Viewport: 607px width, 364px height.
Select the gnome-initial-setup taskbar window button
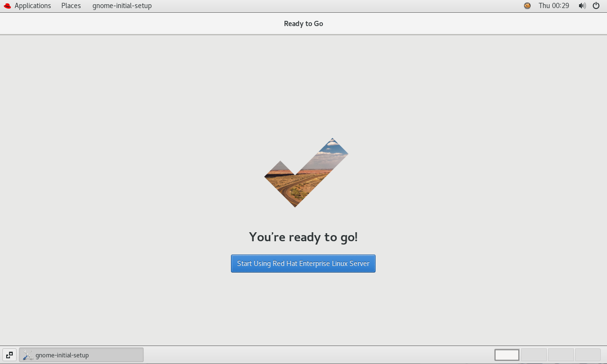81,355
